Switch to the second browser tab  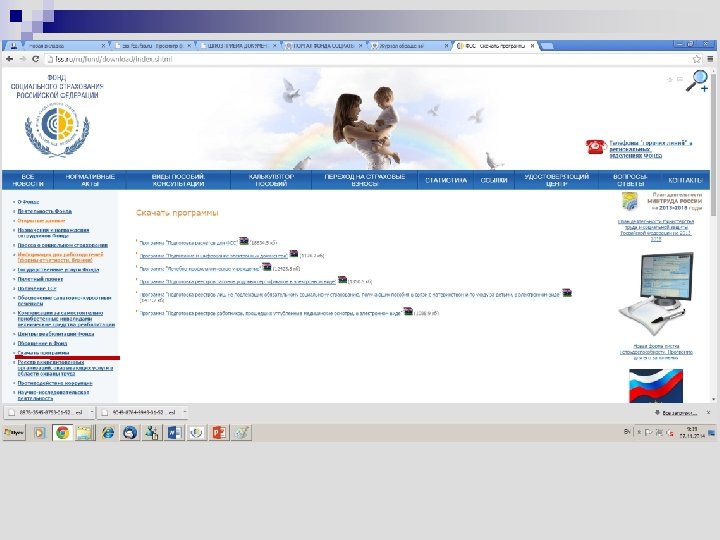pyautogui.click(x=152, y=46)
